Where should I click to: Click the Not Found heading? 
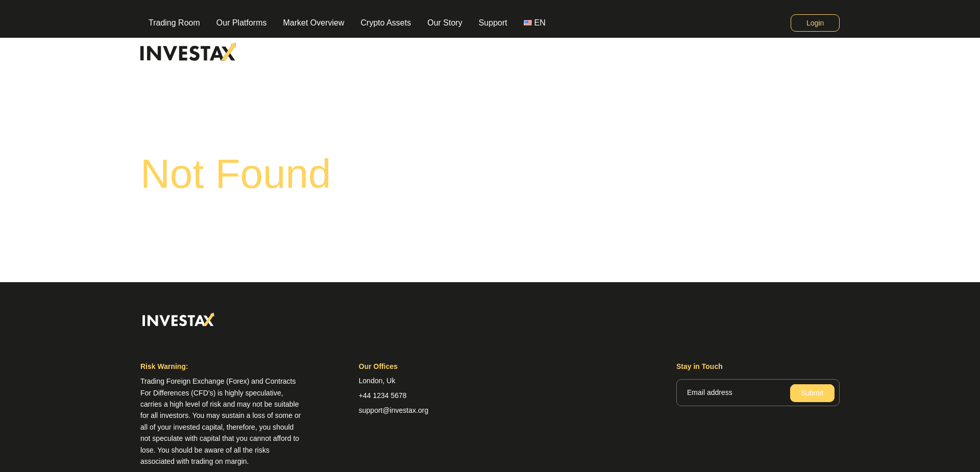pyautogui.click(x=235, y=173)
